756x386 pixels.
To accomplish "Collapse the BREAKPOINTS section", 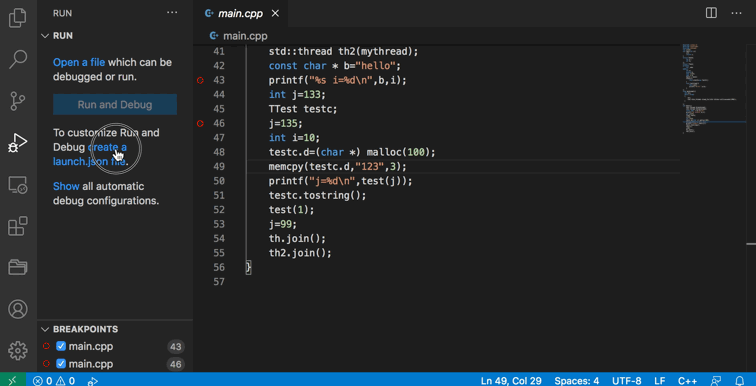I will point(45,329).
